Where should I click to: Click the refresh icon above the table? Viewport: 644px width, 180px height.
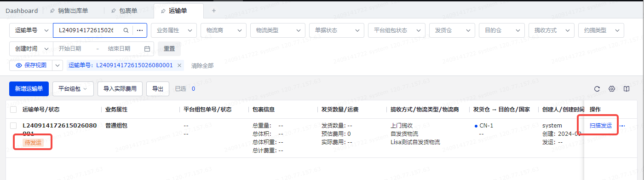pyautogui.click(x=597, y=89)
